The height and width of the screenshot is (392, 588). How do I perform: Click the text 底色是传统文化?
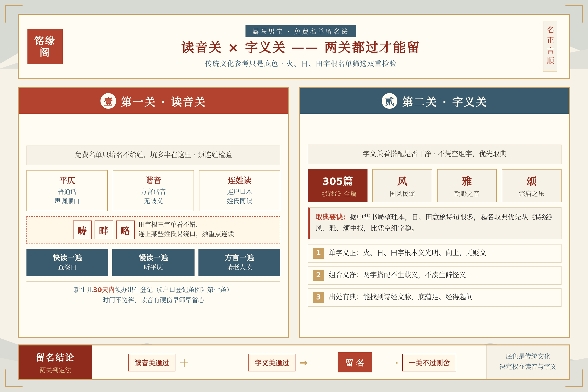(x=528, y=356)
